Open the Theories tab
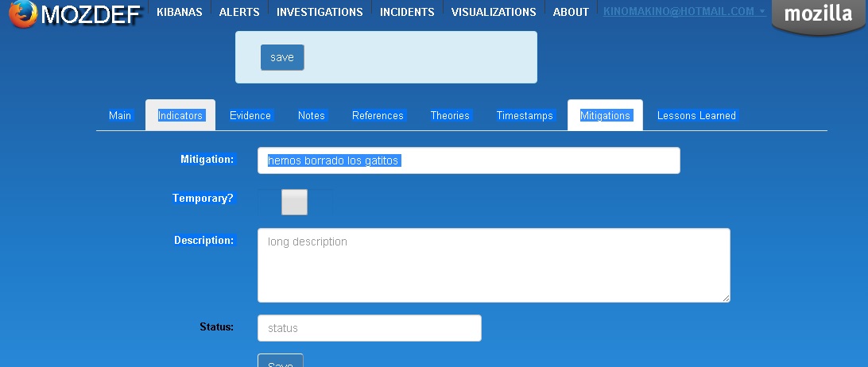868x367 pixels. 450,116
